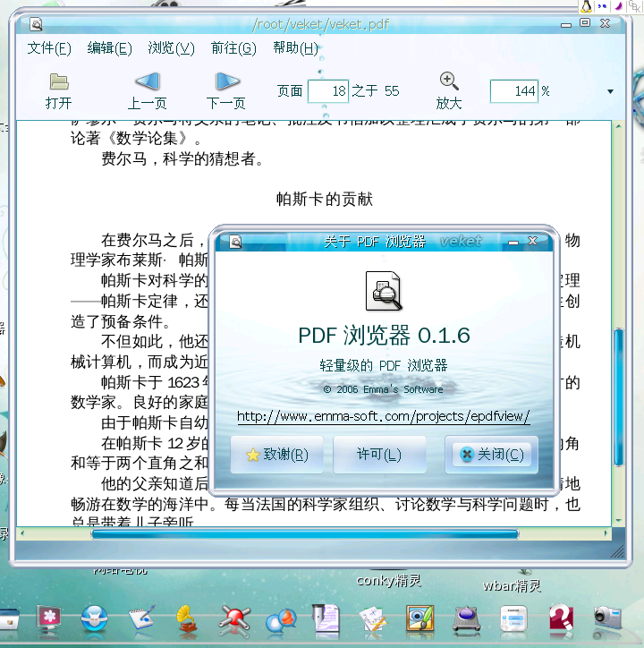The height and width of the screenshot is (648, 644).
Task: Launch the chat bubbles messenger dock icon
Action: 282,620
